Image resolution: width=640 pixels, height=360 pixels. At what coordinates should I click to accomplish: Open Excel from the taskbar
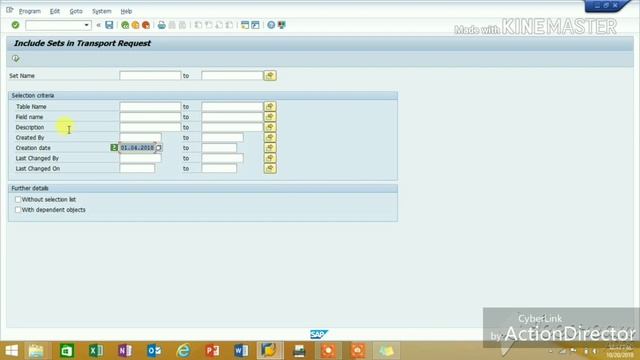click(x=96, y=351)
